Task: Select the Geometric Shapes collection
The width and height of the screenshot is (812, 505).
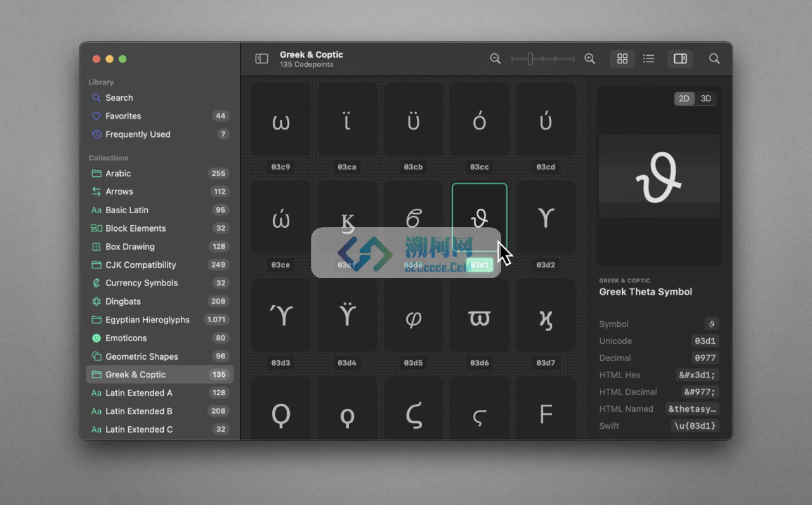Action: (159, 357)
